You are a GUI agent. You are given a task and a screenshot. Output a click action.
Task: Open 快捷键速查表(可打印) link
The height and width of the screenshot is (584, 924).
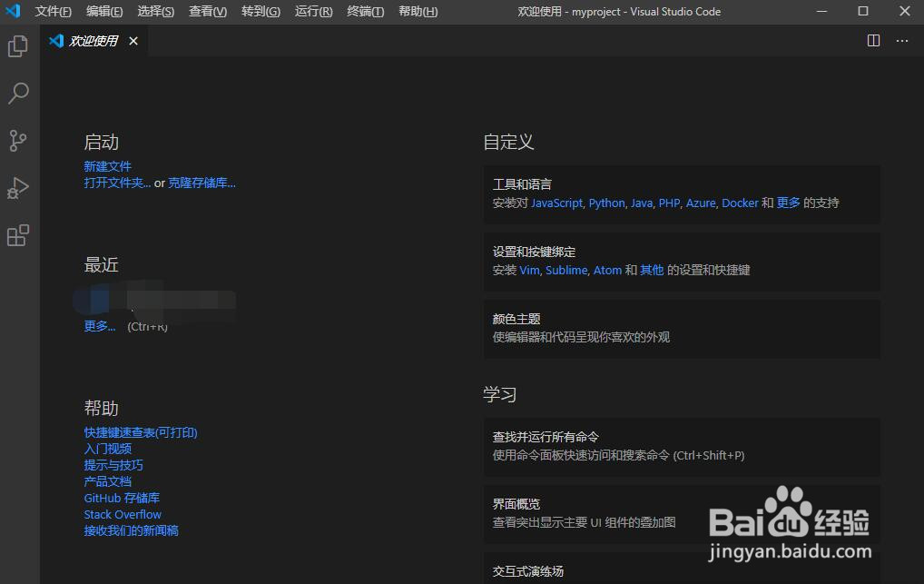141,432
